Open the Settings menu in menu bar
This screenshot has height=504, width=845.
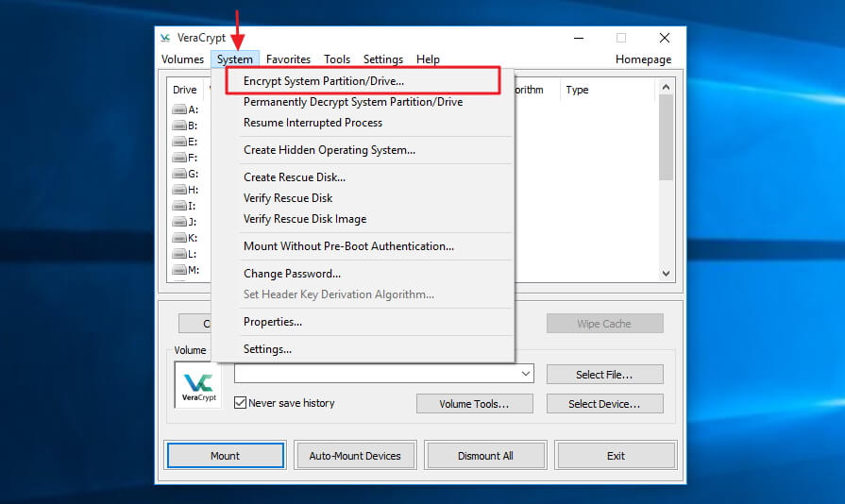point(383,59)
